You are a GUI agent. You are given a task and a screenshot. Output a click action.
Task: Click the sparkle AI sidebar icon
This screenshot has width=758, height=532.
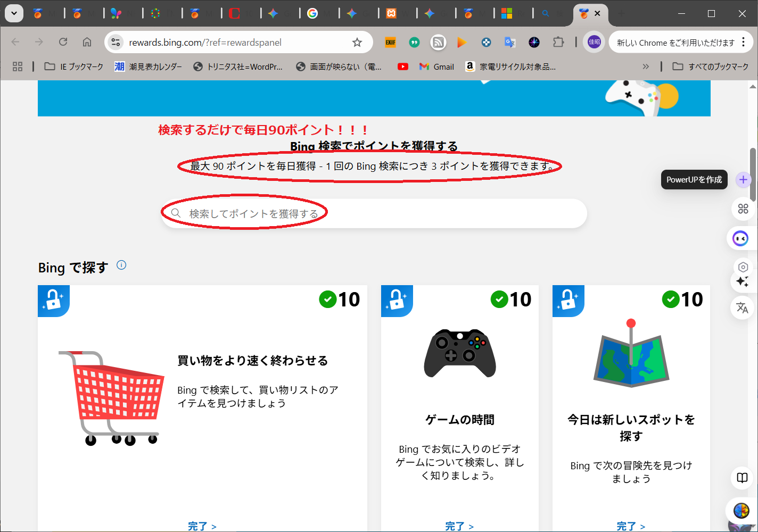click(743, 281)
